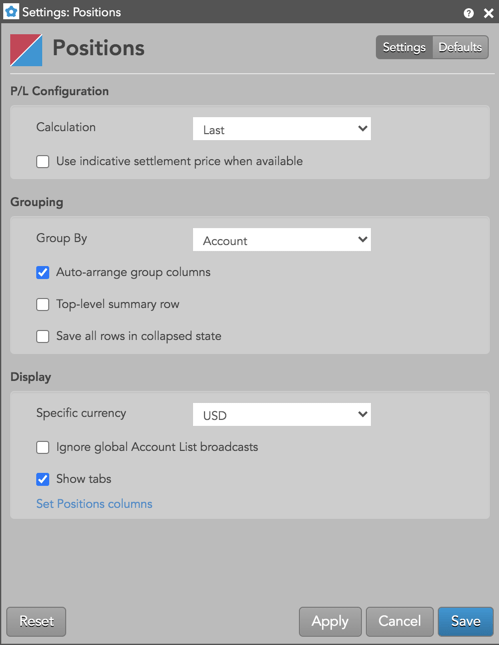The height and width of the screenshot is (645, 499).
Task: Toggle Ignore global Account List broadcasts
Action: coord(43,447)
